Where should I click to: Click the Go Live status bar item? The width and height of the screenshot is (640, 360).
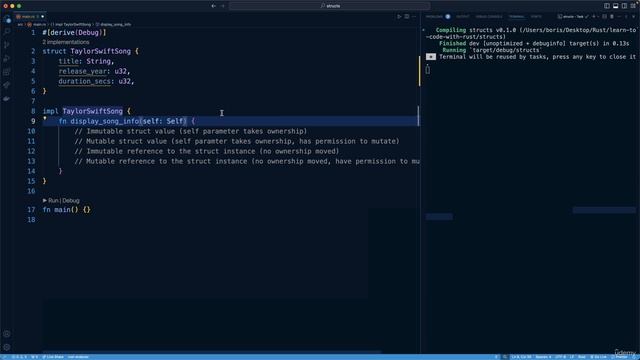tap(598, 357)
